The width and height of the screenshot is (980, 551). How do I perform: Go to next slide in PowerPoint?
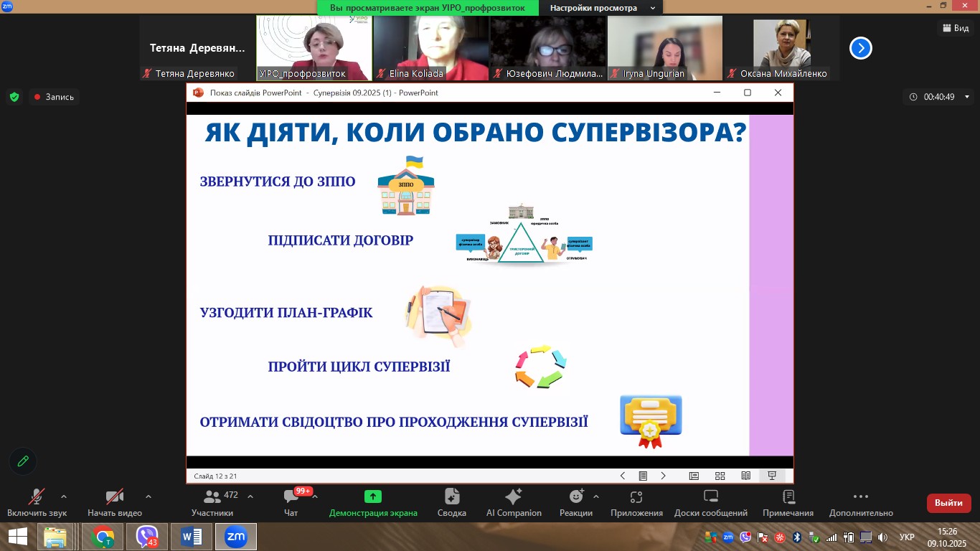tap(664, 476)
